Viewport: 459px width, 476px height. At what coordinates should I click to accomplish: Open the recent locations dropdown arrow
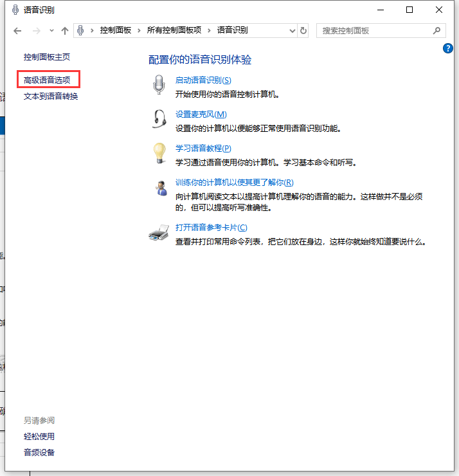51,31
